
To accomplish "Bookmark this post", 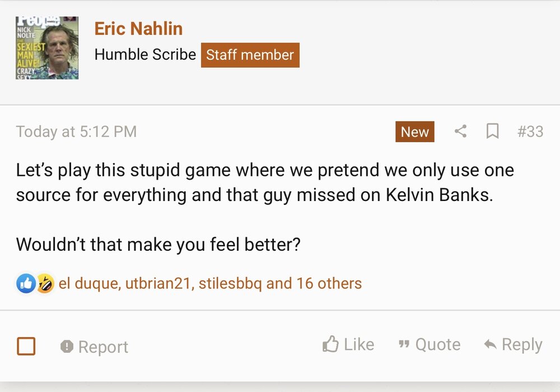I will pyautogui.click(x=492, y=132).
